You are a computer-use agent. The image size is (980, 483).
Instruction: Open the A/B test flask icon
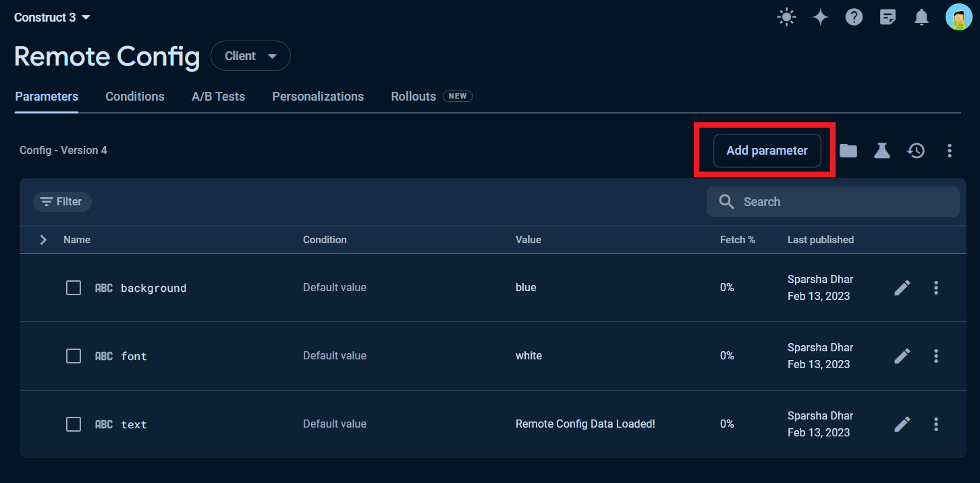(x=882, y=151)
